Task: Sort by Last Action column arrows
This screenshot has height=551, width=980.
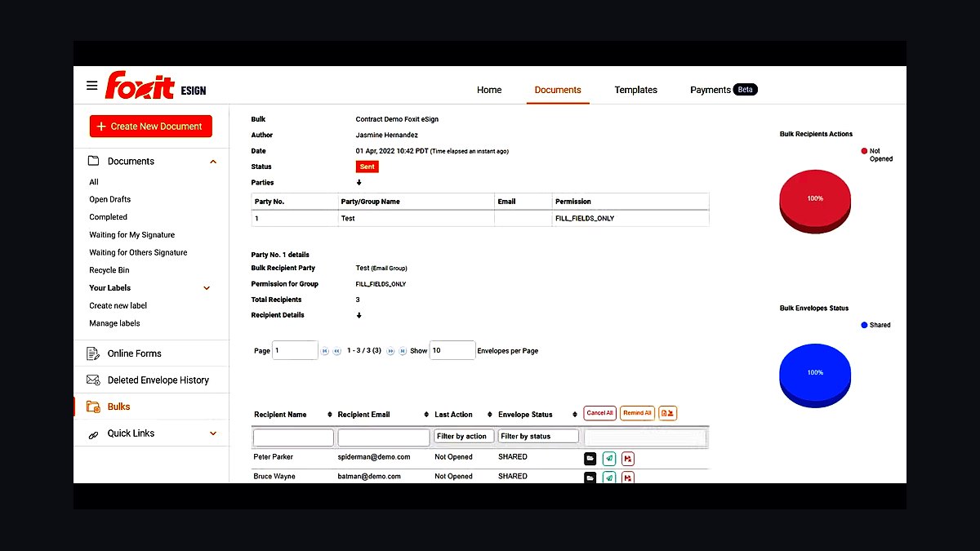Action: 490,415
